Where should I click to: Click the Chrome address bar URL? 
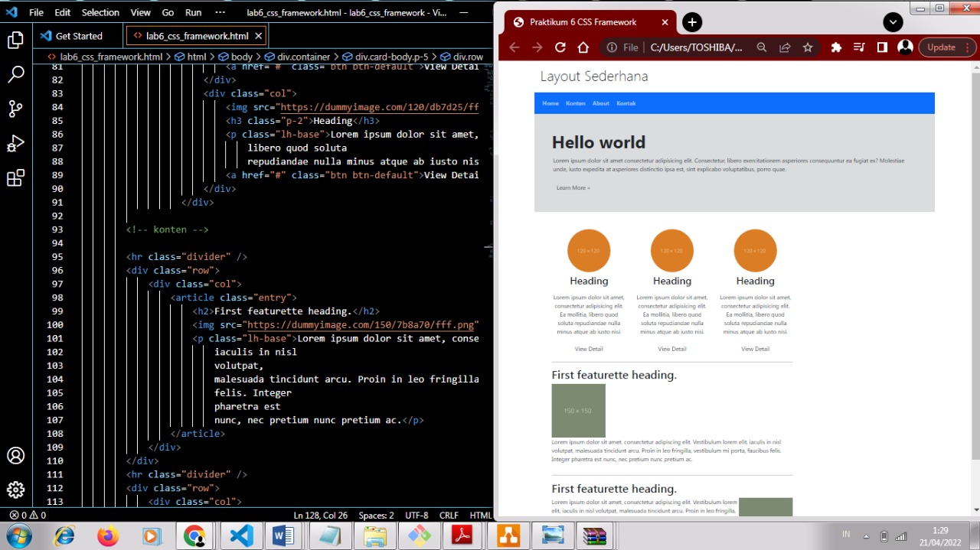[x=696, y=47]
